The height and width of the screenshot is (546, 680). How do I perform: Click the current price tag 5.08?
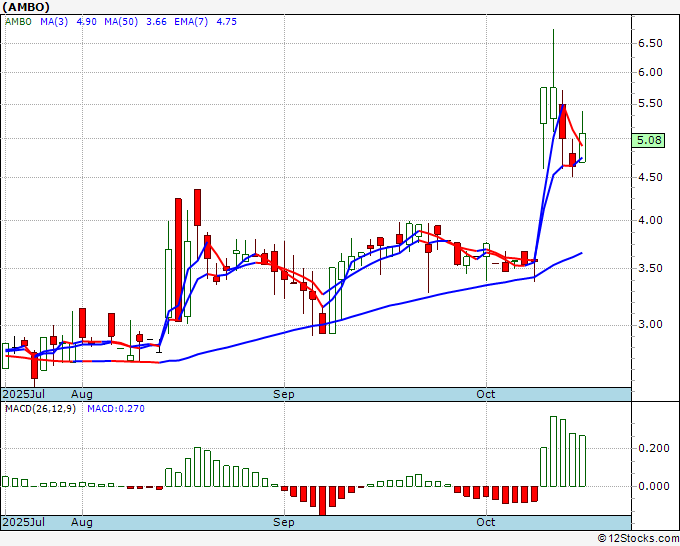(x=648, y=140)
